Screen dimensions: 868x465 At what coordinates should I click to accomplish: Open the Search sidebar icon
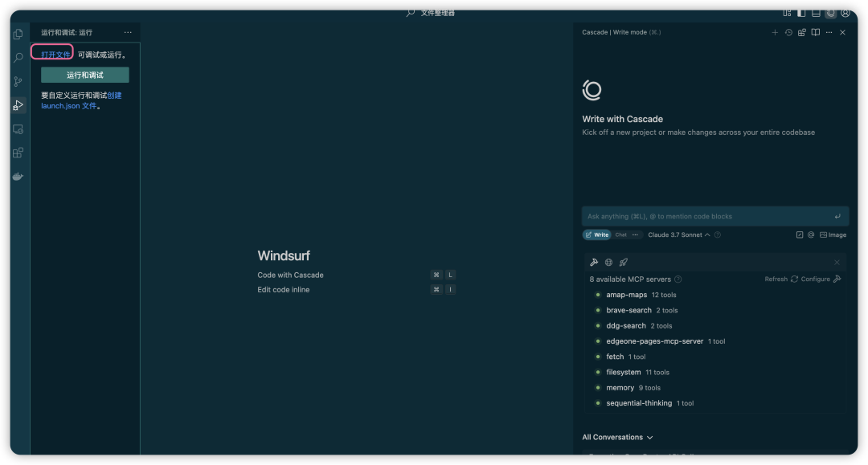point(18,58)
